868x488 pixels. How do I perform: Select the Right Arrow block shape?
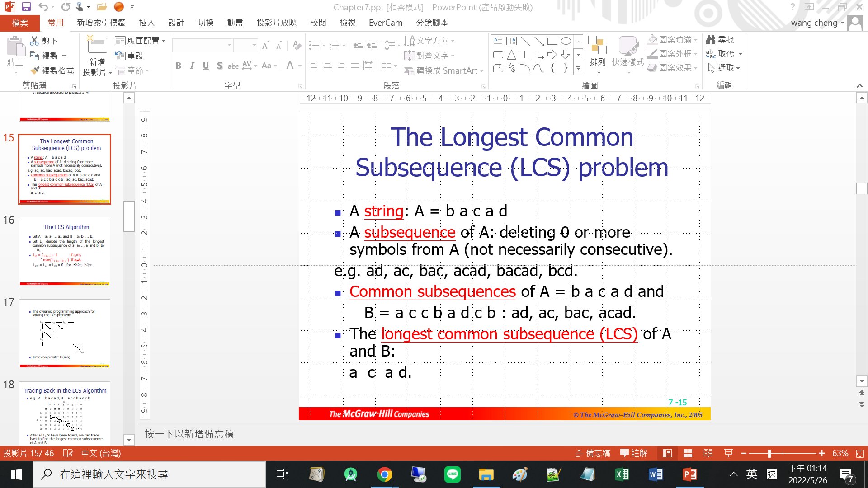[552, 55]
